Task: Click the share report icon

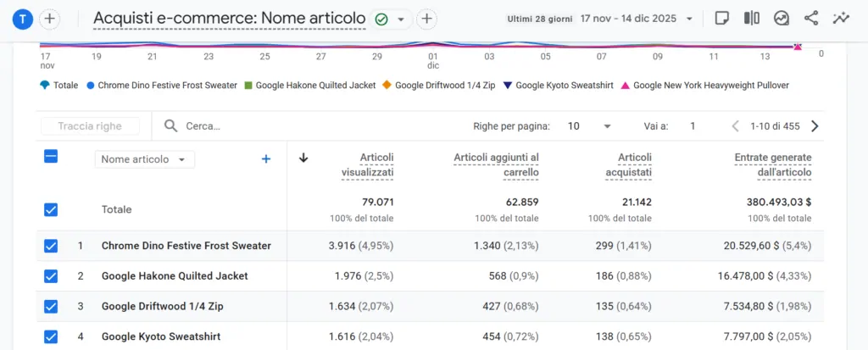Action: click(x=811, y=19)
